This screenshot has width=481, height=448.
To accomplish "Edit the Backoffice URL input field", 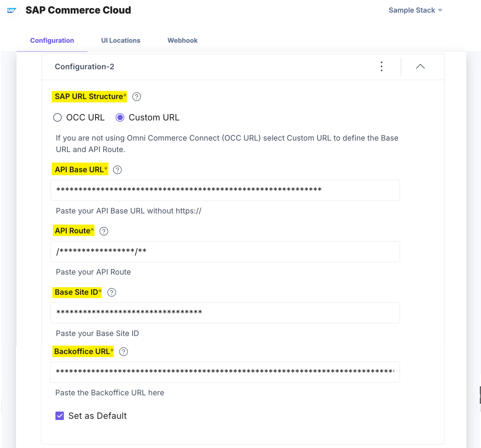I will point(225,372).
